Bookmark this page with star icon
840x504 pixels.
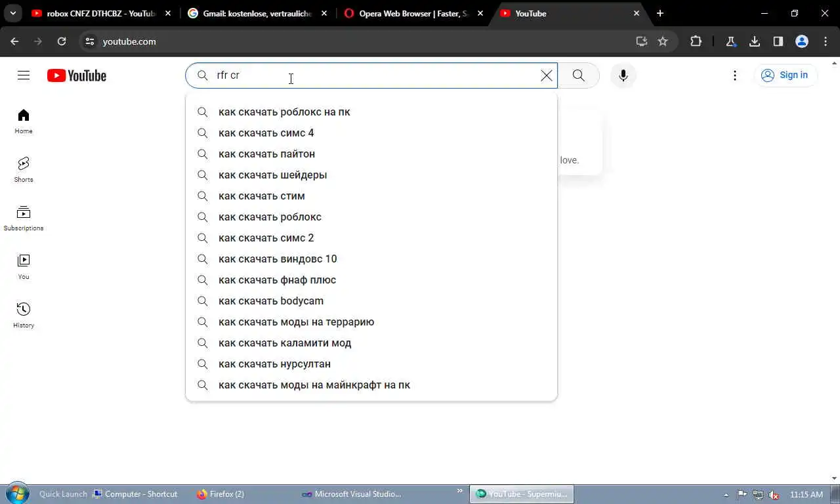coord(663,41)
